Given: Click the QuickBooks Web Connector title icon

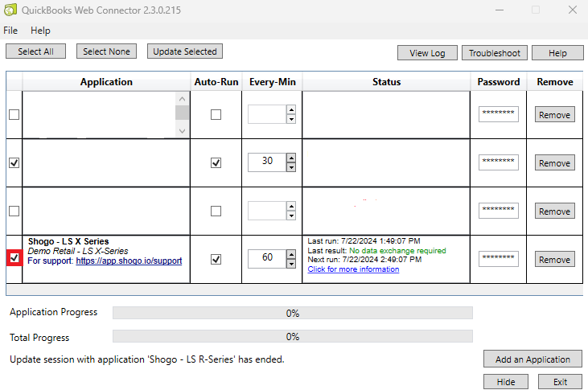Looking at the screenshot, I should [x=10, y=10].
